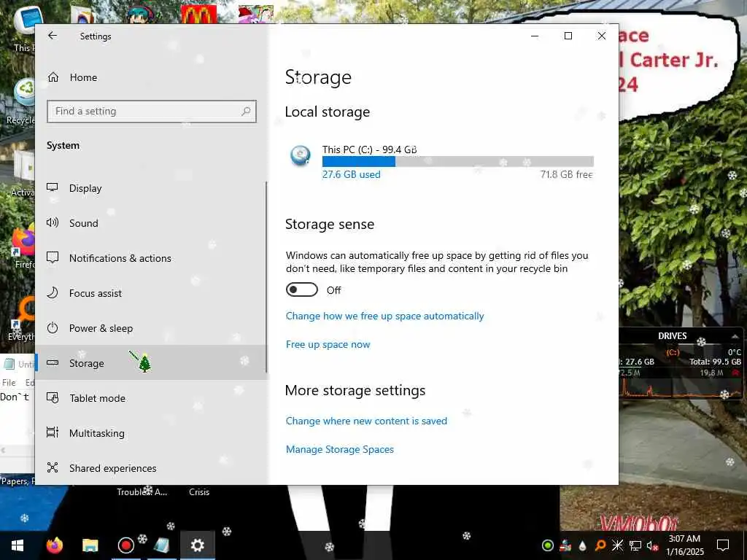Turn on the Storage sense toggle
The image size is (747, 560).
301,289
